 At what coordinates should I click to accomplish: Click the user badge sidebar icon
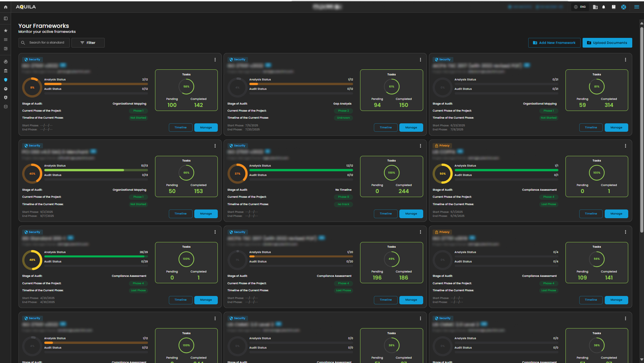point(5,98)
